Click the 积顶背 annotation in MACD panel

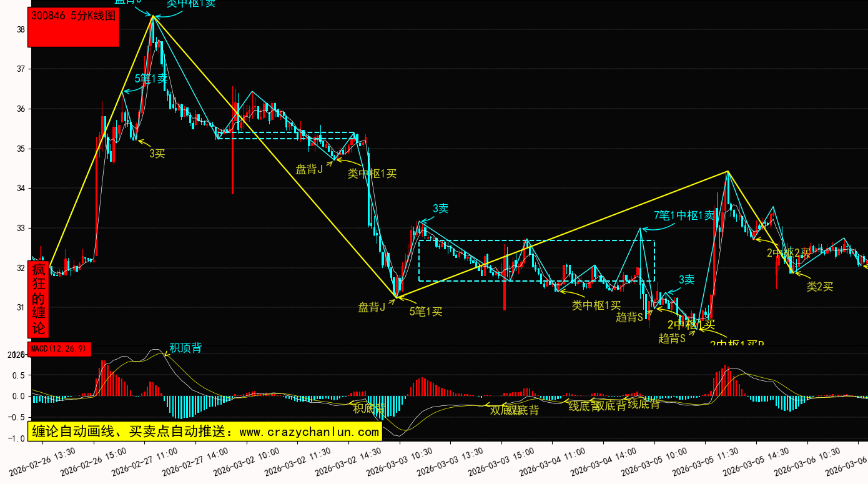(185, 348)
